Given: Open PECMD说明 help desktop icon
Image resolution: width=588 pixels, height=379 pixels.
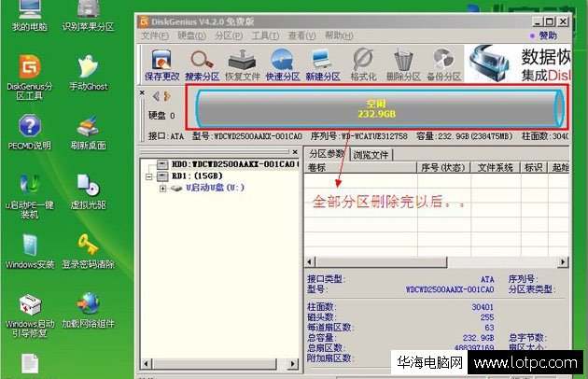Looking at the screenshot, I should (x=30, y=132).
